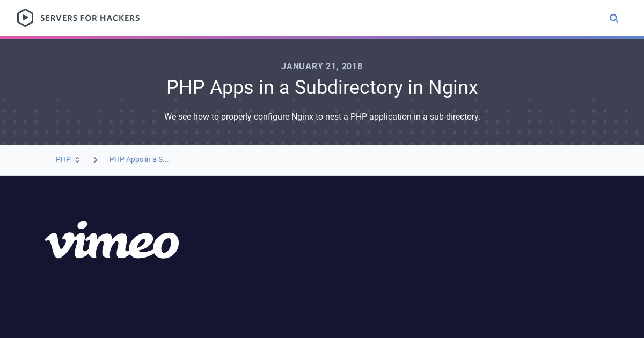Click the breadcrumb chevron separator arrow
The width and height of the screenshot is (644, 338).
96,160
